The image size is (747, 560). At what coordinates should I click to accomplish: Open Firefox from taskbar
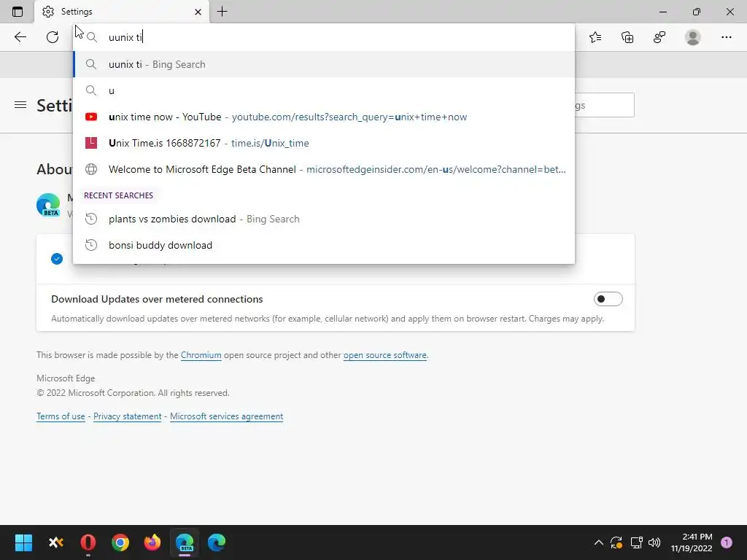tap(152, 542)
